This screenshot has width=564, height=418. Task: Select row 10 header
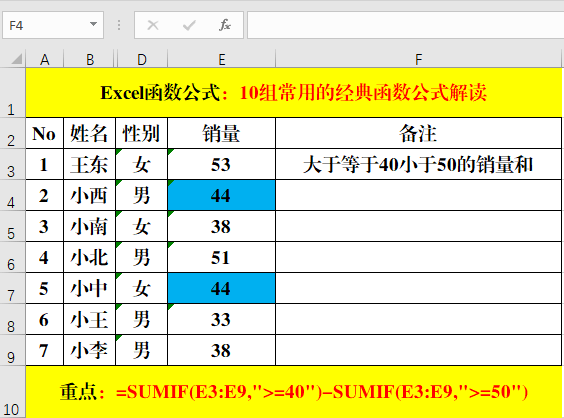[13, 392]
